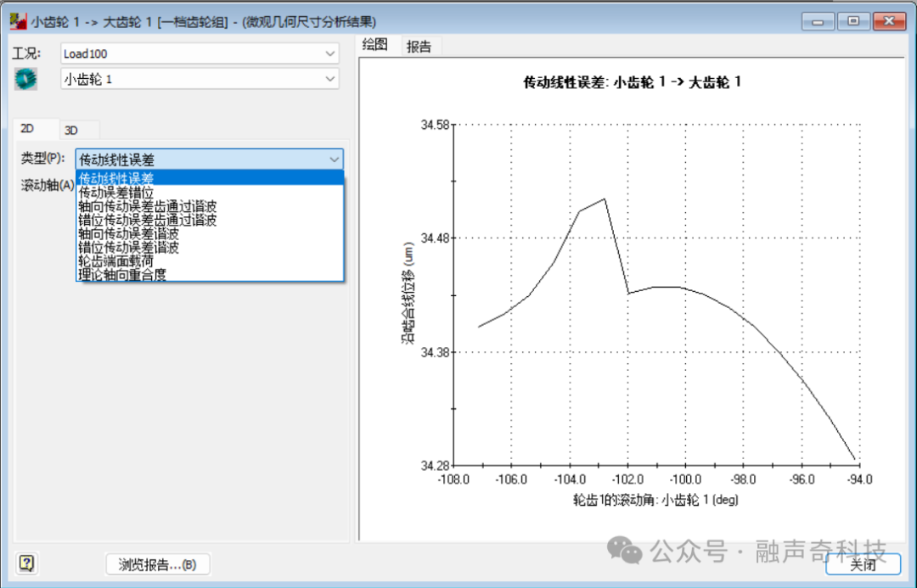Click the -94.0 x-axis value
The width and height of the screenshot is (917, 588).
coord(859,480)
